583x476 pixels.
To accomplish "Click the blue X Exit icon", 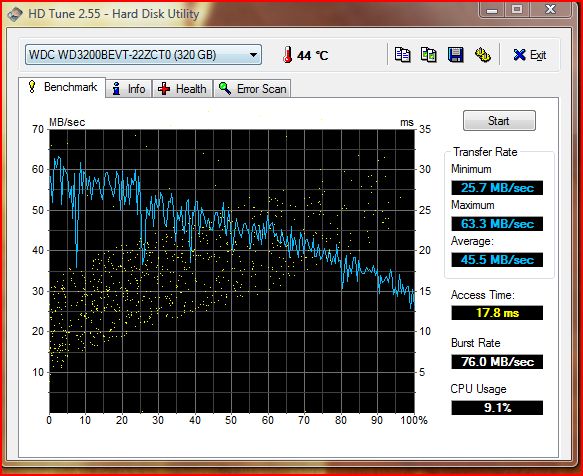I will coord(519,55).
